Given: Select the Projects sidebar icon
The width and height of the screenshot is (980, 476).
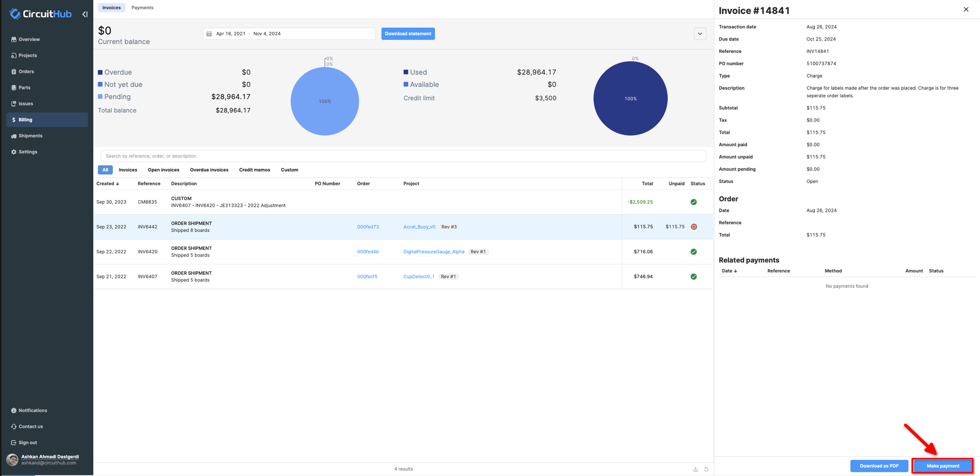Looking at the screenshot, I should [x=14, y=55].
